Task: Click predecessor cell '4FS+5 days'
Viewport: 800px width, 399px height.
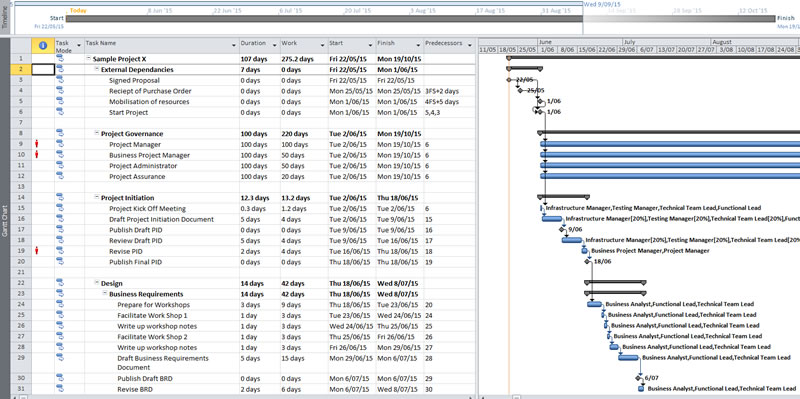Action: pos(442,102)
